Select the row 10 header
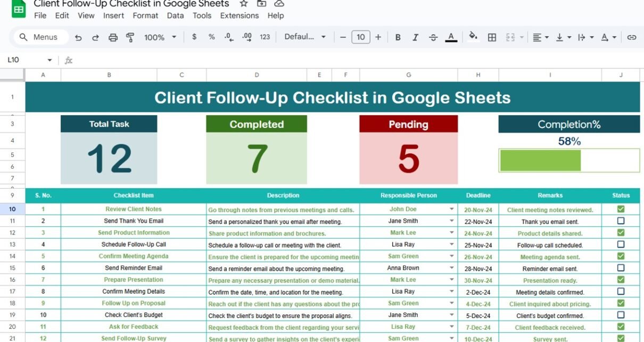The height and width of the screenshot is (342, 644). click(13, 209)
